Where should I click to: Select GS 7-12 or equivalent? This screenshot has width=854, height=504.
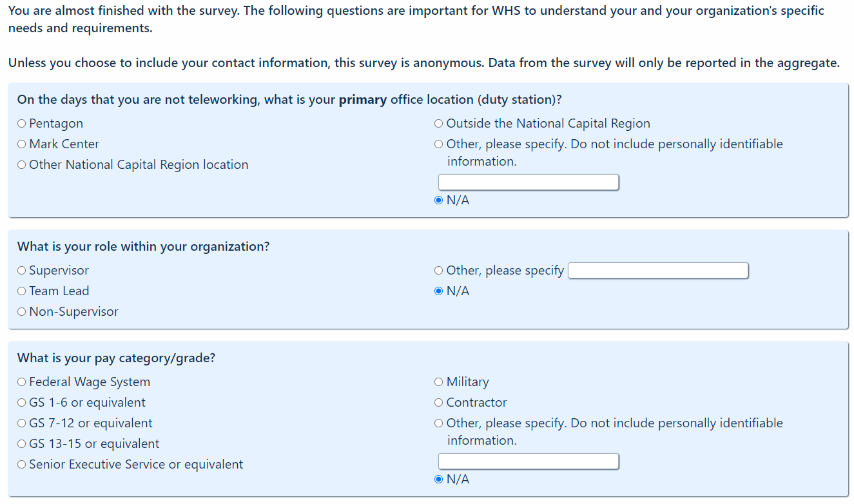coord(23,423)
